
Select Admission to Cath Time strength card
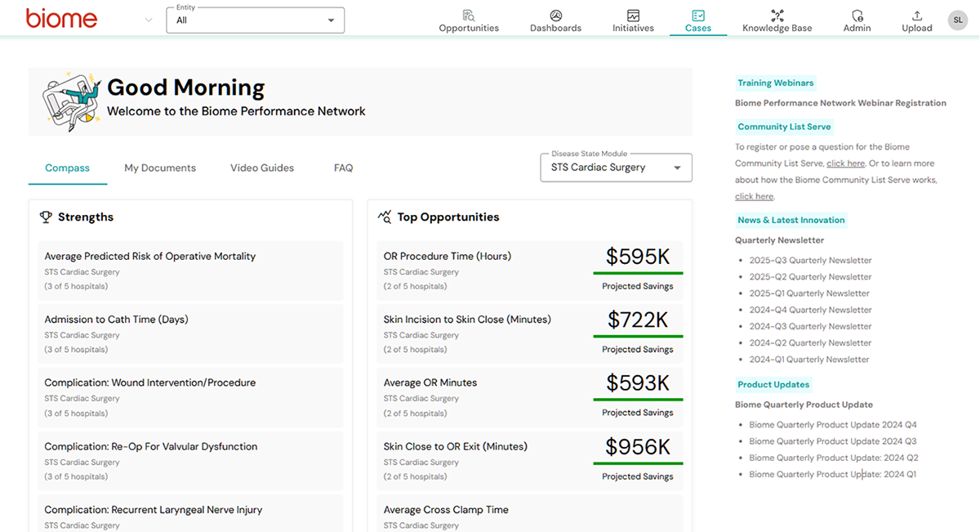116,320
